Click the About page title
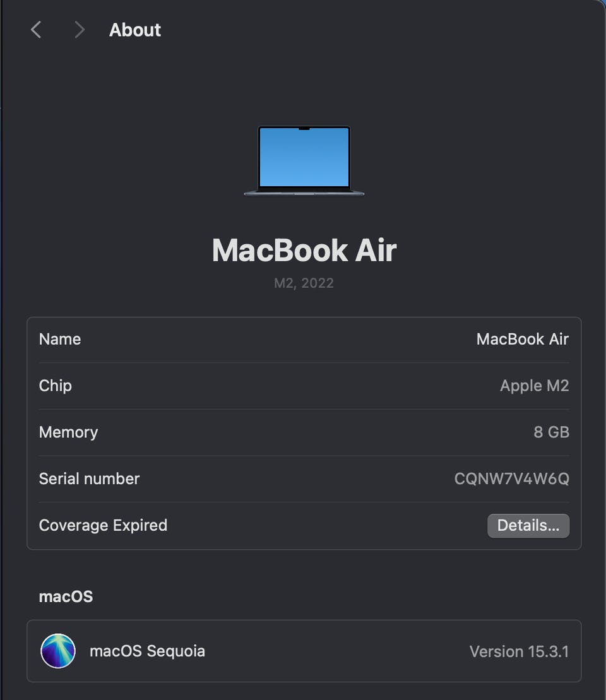This screenshot has height=700, width=606. [x=135, y=30]
